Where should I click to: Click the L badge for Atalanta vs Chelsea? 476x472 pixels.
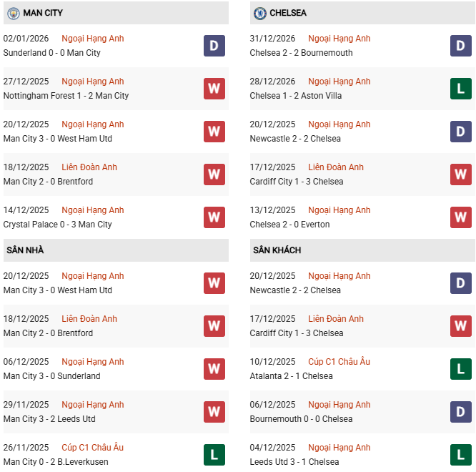[460, 369]
